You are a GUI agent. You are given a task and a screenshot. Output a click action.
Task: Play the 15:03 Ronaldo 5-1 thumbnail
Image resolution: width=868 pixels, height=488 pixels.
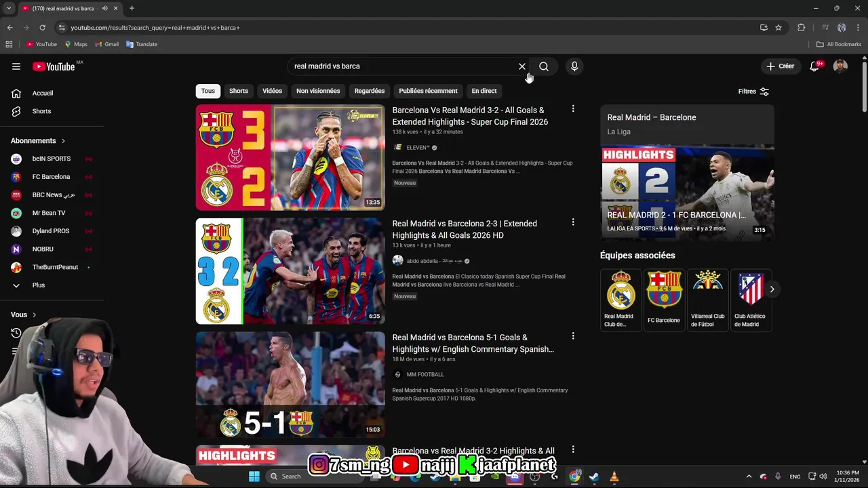(x=290, y=384)
